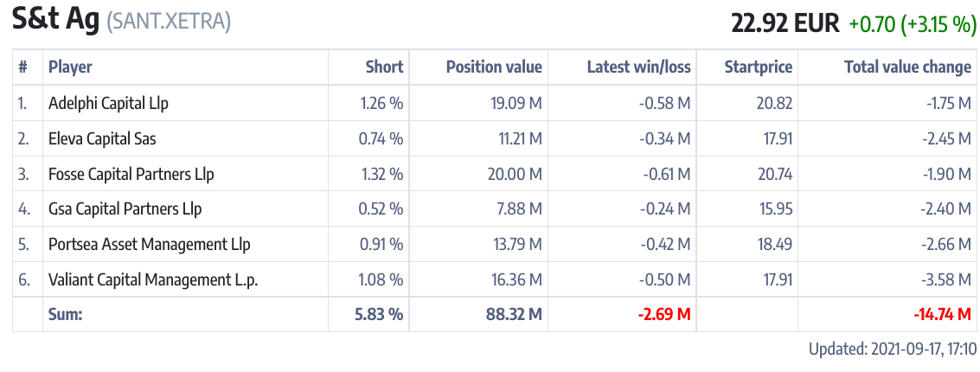Sort by Total value change header
980x372 pixels.
tap(907, 67)
